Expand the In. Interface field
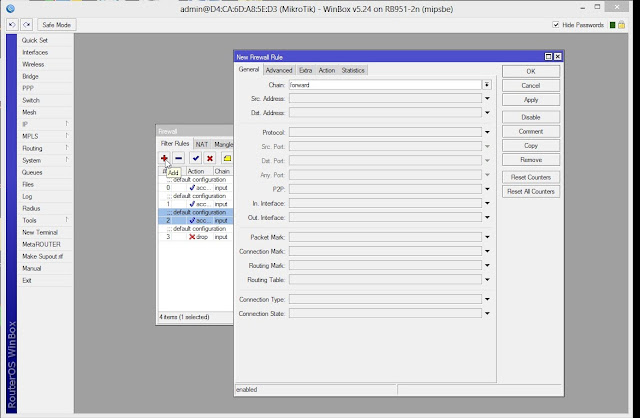This screenshot has width=640, height=418. click(487, 203)
